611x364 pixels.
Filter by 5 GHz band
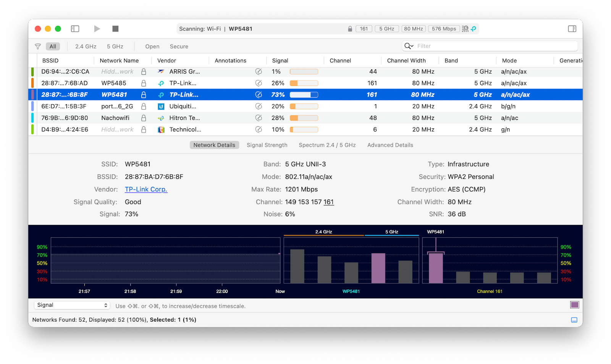coord(115,47)
